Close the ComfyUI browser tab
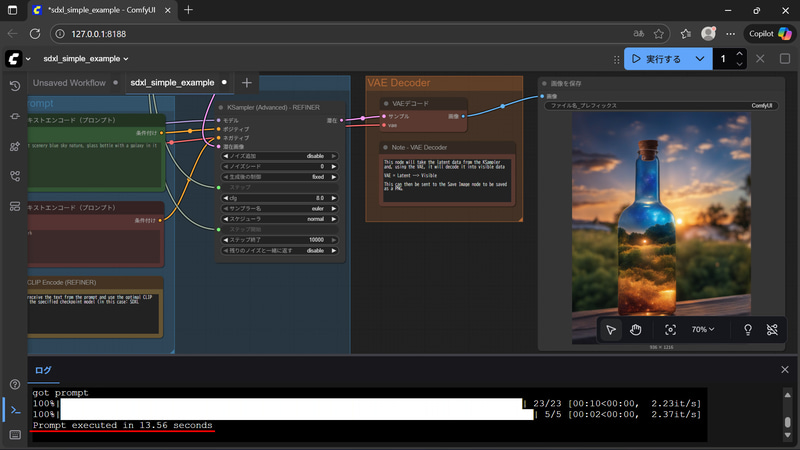 167,10
